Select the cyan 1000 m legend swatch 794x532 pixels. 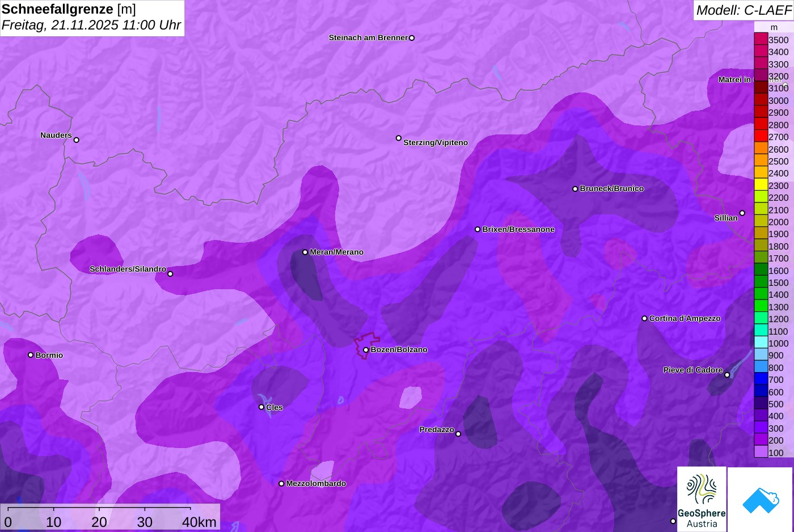[x=761, y=343]
